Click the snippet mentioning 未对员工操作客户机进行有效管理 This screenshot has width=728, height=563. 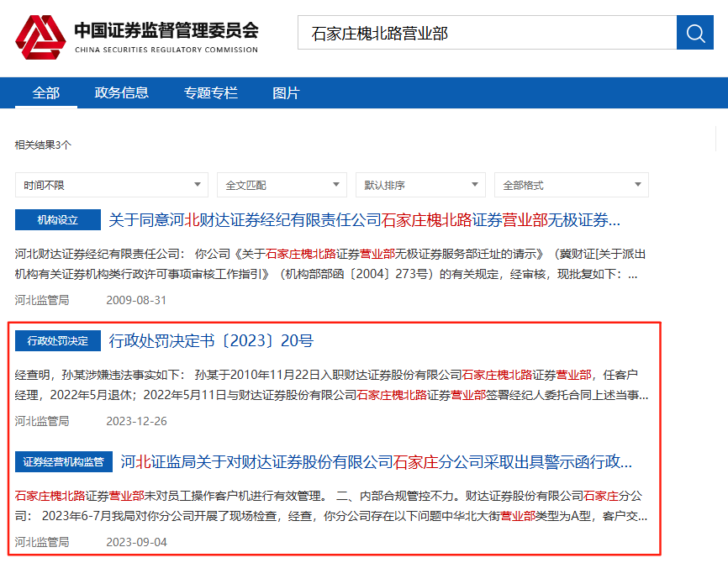click(x=331, y=507)
